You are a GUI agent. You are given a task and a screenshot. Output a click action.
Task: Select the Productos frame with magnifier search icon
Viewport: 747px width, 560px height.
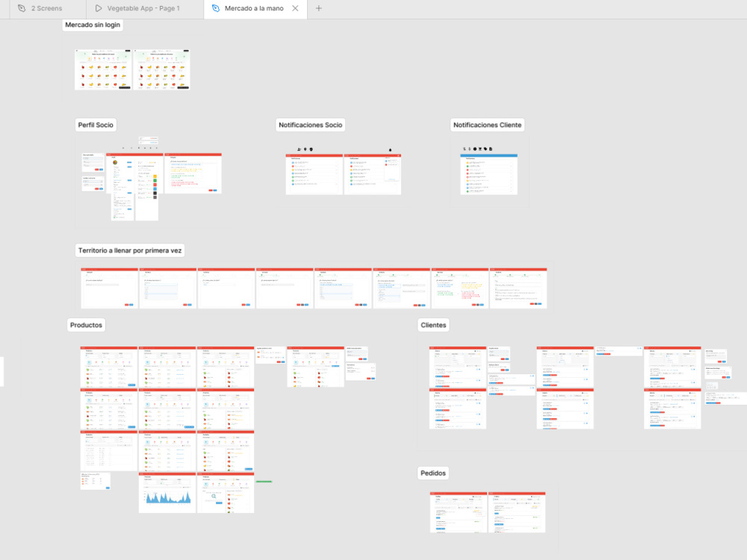point(226,493)
